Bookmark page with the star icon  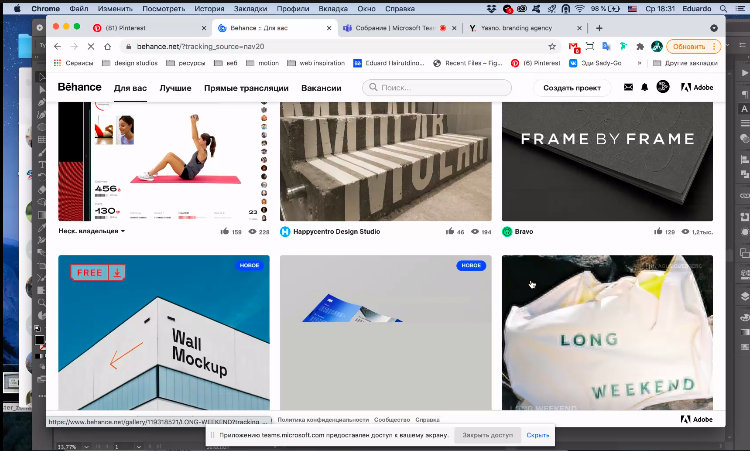(x=552, y=47)
